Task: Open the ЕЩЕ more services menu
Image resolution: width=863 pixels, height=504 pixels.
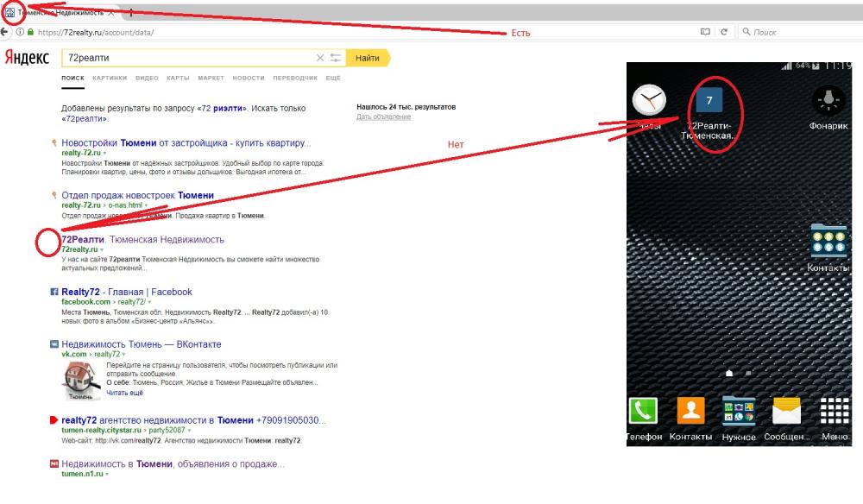Action: [x=333, y=79]
